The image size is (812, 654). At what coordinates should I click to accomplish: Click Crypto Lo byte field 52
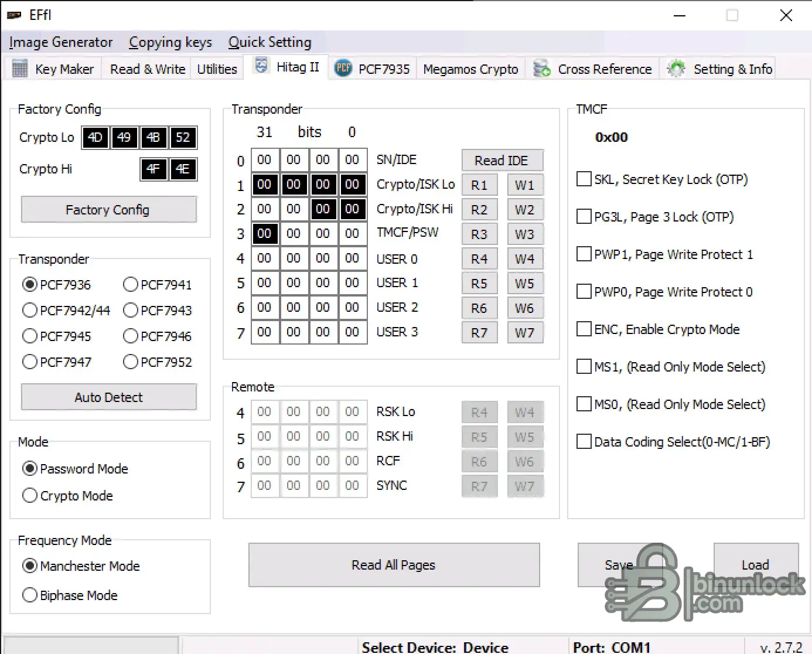tap(183, 138)
